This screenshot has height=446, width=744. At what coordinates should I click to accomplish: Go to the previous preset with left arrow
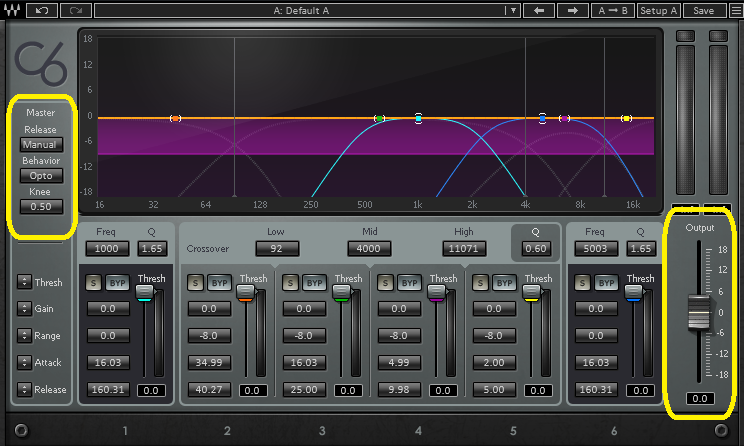537,10
